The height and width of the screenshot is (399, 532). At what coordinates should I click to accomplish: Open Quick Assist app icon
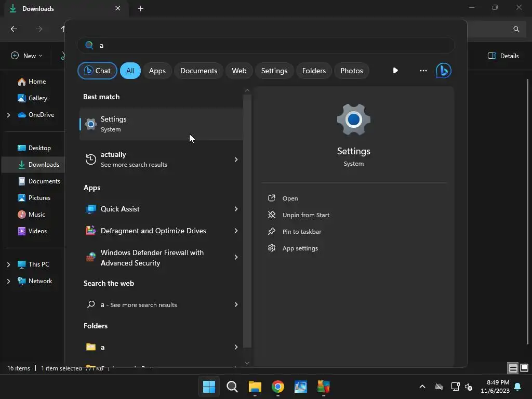90,209
